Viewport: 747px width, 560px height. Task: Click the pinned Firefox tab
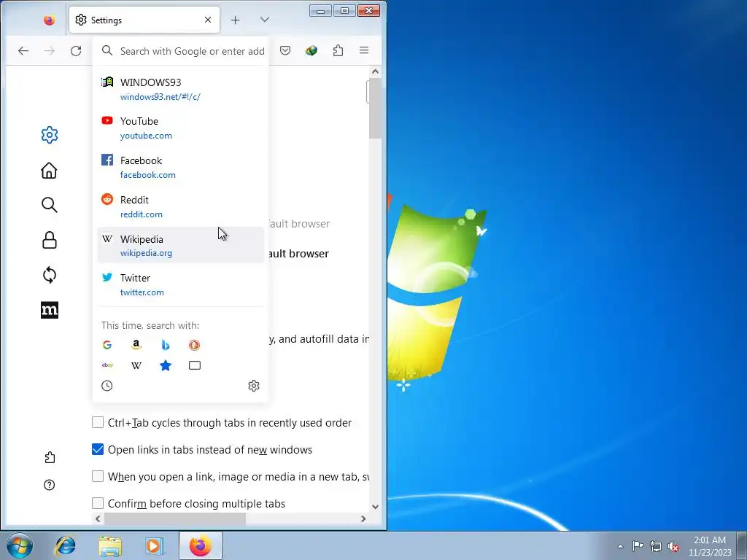(49, 20)
